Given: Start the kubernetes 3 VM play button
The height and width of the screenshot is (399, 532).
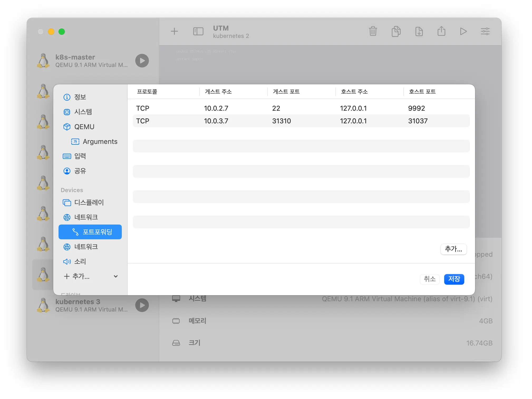Looking at the screenshot, I should (142, 305).
